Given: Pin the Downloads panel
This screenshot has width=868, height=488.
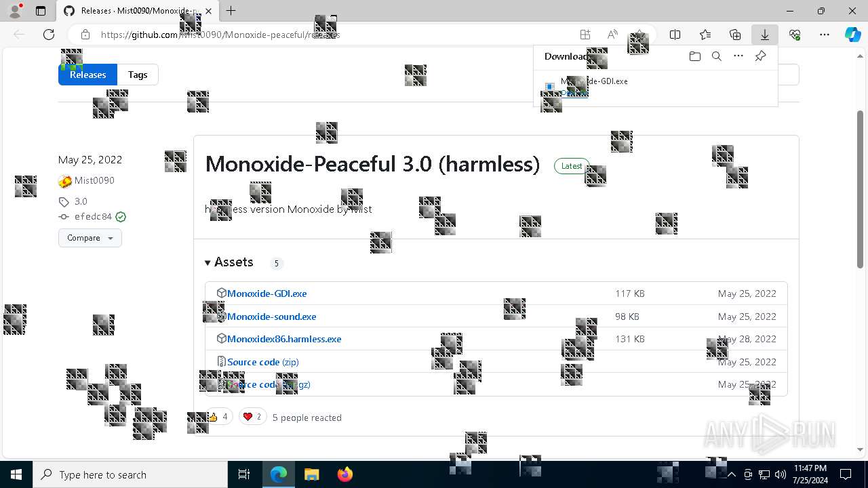Looking at the screenshot, I should [760, 56].
